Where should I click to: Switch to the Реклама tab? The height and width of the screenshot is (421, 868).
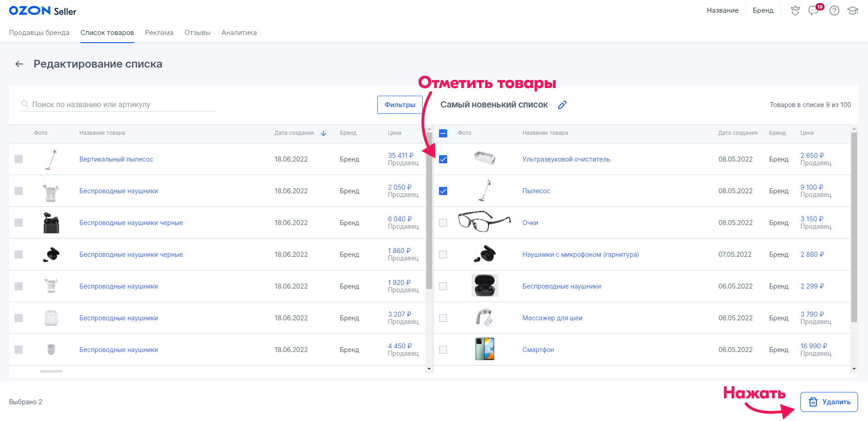point(159,33)
